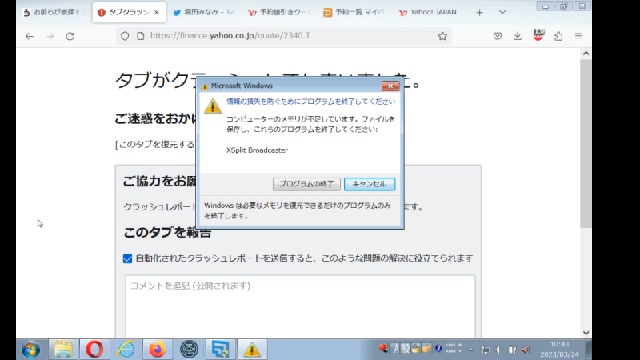
Task: Open the blue monitor app icon on taskbar
Action: point(220,349)
